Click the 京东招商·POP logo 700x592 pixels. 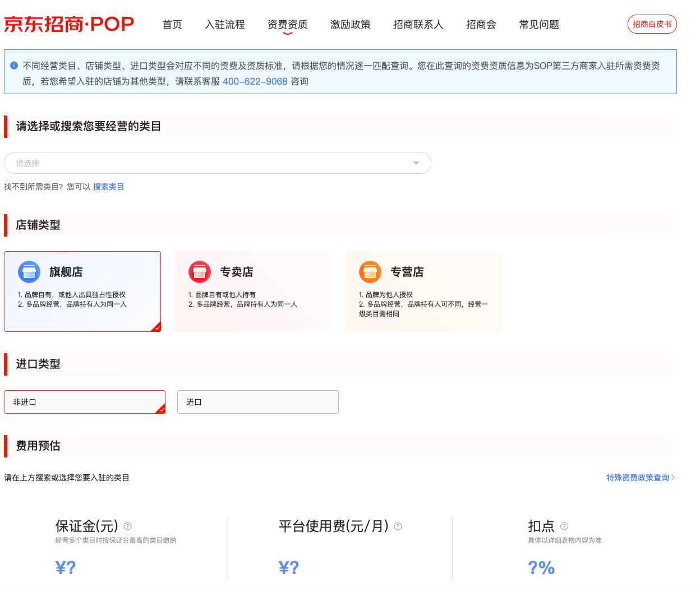[x=69, y=25]
